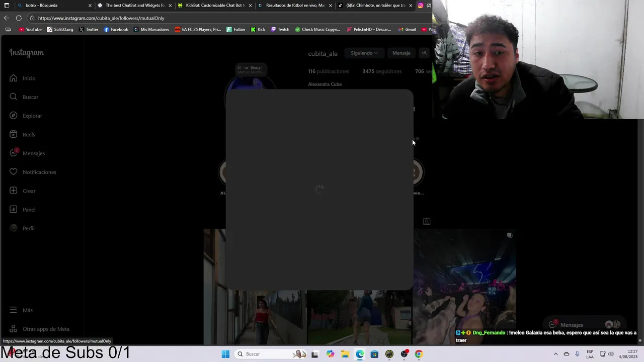
Task: Click the add similar accounts icon button
Action: pyautogui.click(x=424, y=53)
